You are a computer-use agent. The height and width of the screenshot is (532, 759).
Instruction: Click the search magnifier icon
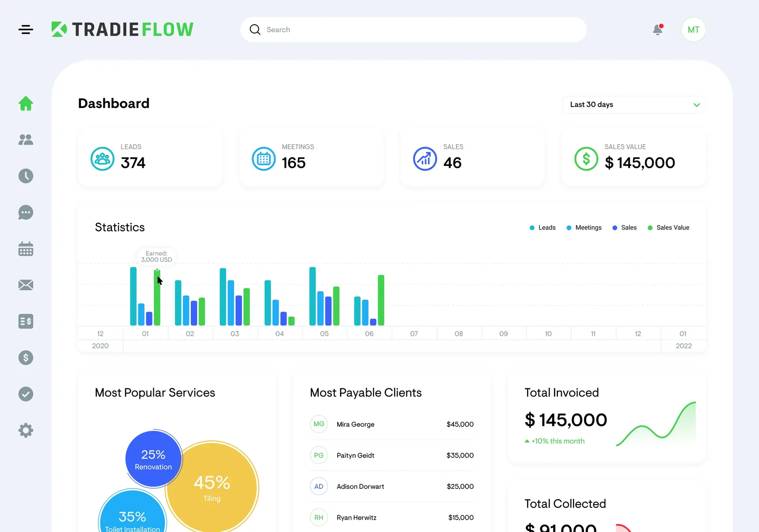coord(255,29)
